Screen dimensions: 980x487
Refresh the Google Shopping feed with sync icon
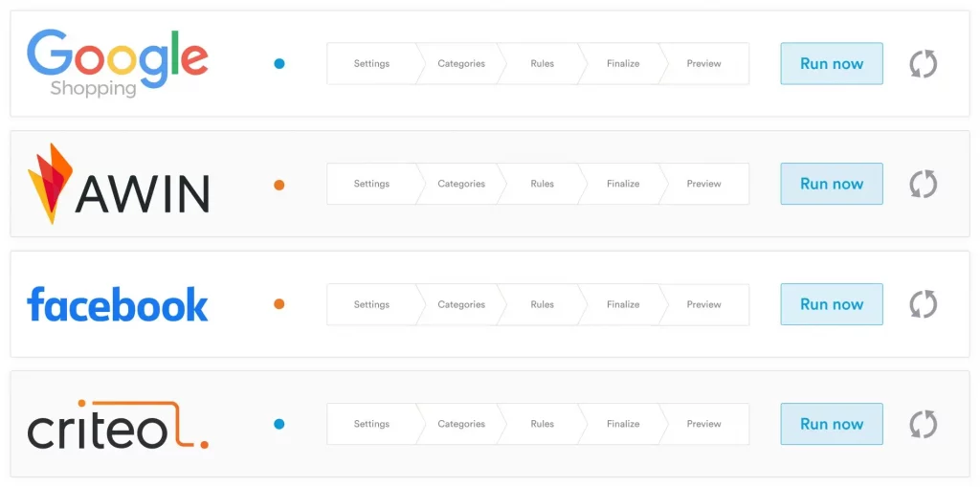click(x=924, y=64)
